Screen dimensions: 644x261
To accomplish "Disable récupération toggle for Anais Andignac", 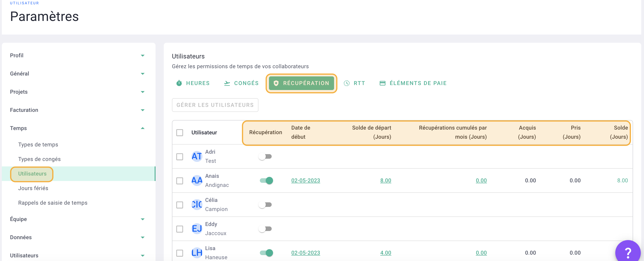I will point(266,181).
